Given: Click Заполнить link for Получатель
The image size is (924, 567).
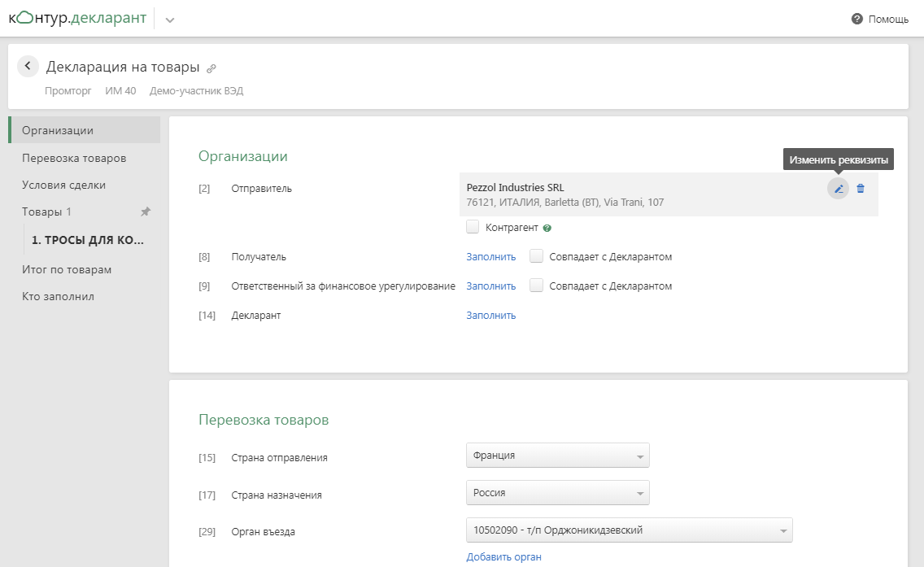Looking at the screenshot, I should click(x=491, y=257).
